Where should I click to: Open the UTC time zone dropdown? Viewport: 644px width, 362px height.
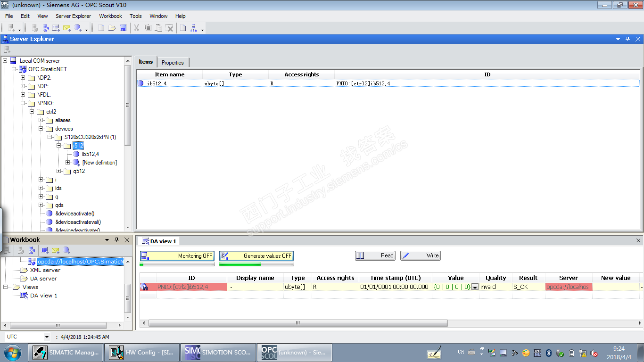(47, 337)
